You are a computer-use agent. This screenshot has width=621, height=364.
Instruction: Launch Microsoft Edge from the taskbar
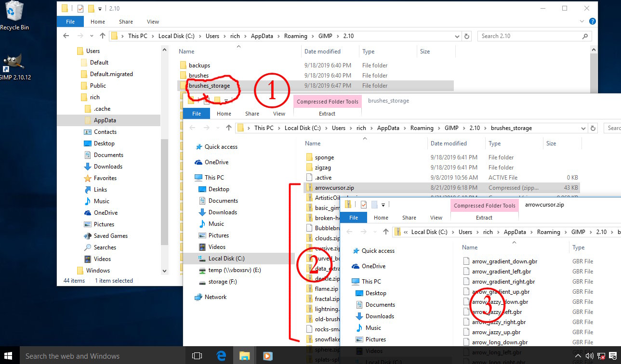[221, 356]
